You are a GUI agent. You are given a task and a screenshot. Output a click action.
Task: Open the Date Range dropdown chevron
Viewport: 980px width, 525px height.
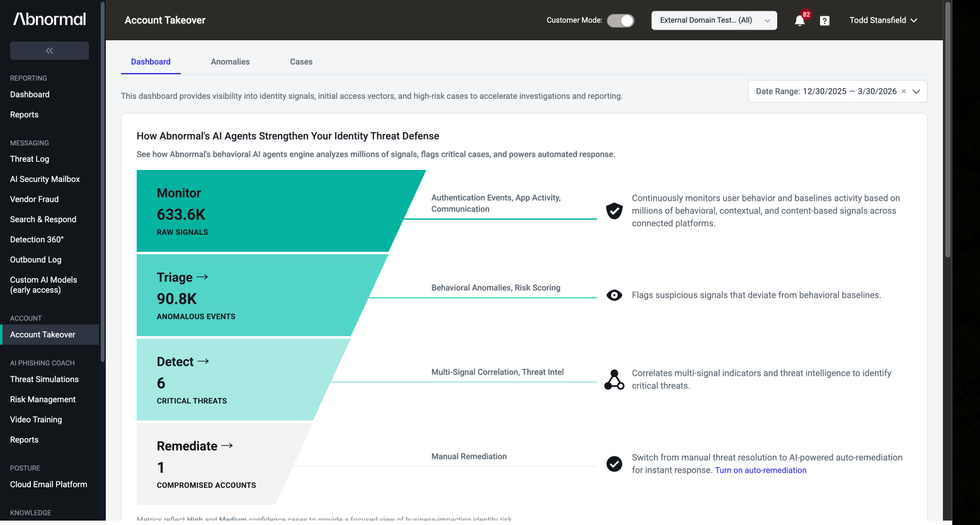tap(916, 91)
